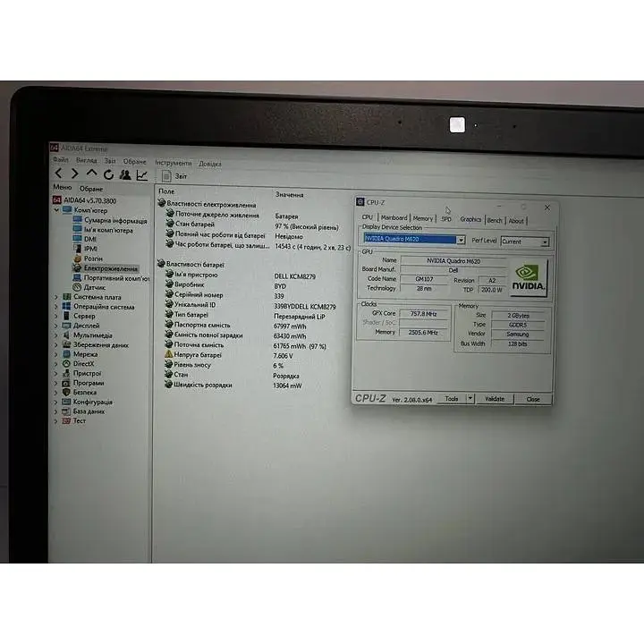This screenshot has width=644, height=644.
Task: Switch to Graphics tab in CPU-Z
Action: click(470, 219)
